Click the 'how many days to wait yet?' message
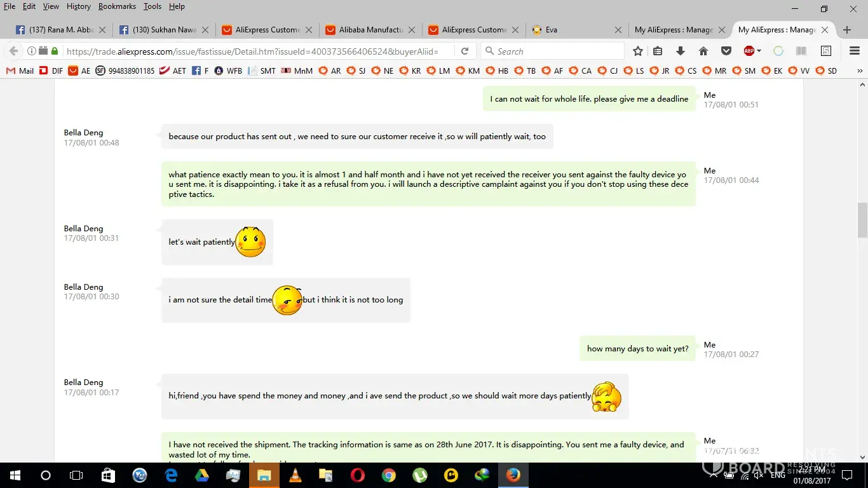This screenshot has height=488, width=868. point(637,349)
